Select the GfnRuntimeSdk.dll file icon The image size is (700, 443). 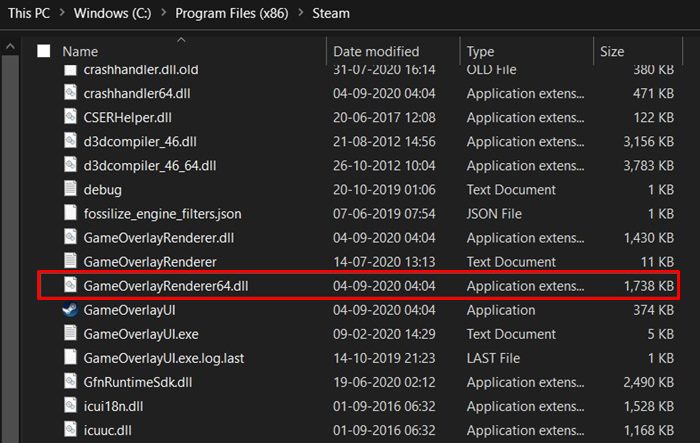[70, 382]
